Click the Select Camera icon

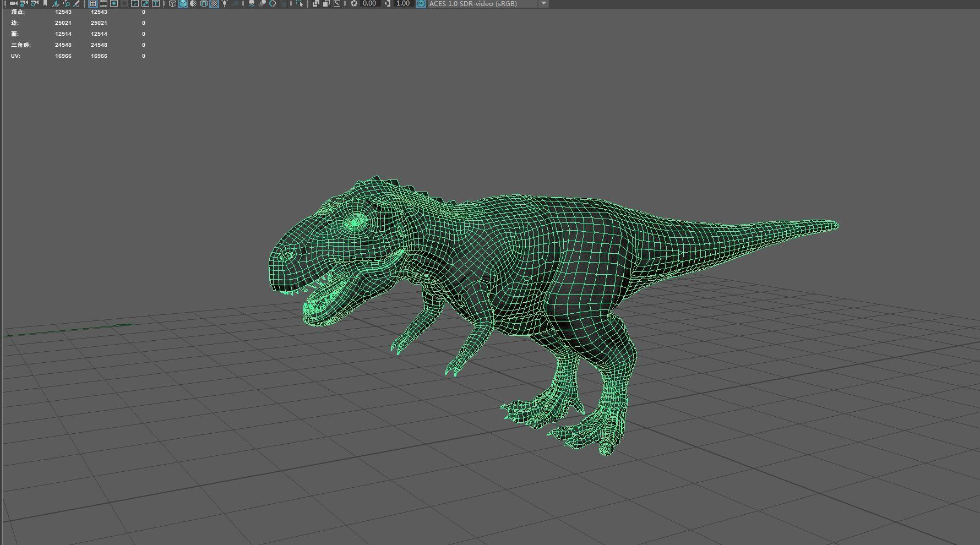pos(13,3)
